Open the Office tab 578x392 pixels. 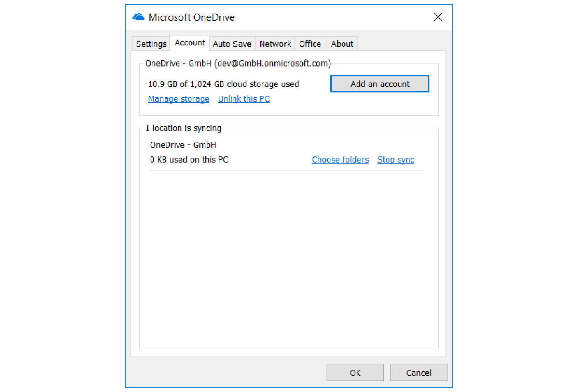[310, 44]
